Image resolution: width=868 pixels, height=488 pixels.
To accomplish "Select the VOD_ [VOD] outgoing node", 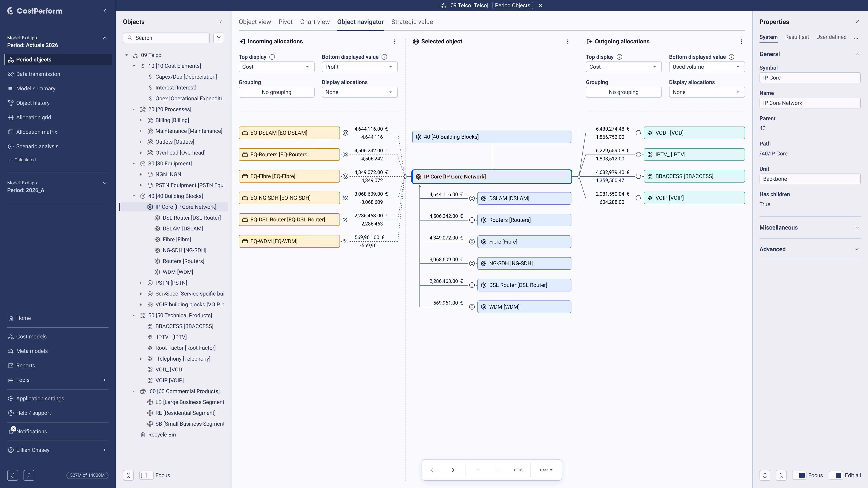I will 694,133.
